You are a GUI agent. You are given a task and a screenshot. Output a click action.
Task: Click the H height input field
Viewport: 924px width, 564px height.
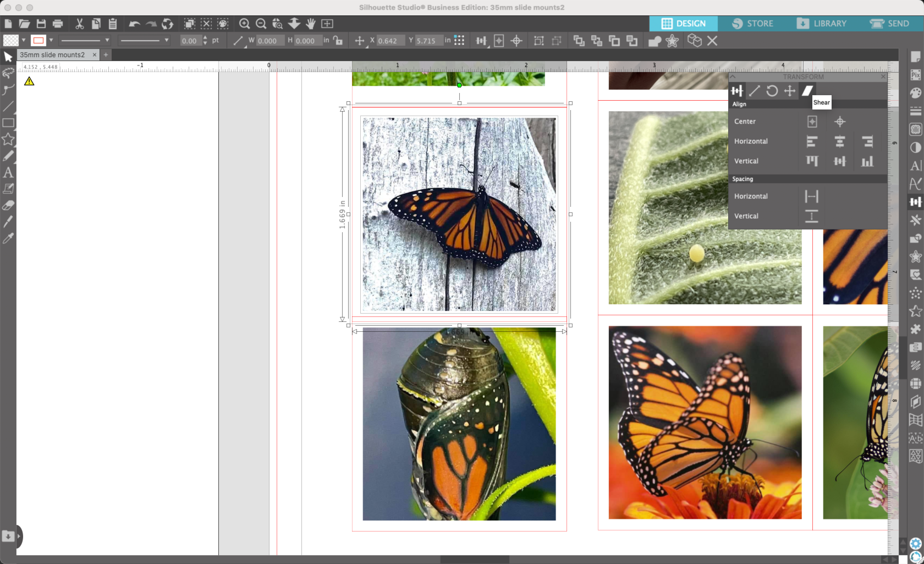[x=309, y=40]
